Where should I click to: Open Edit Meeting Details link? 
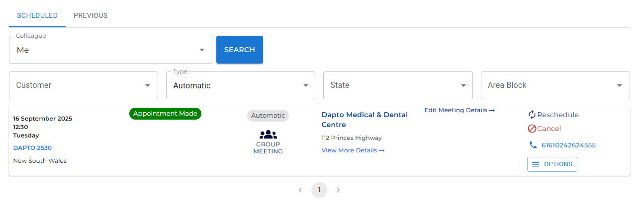pyautogui.click(x=459, y=110)
